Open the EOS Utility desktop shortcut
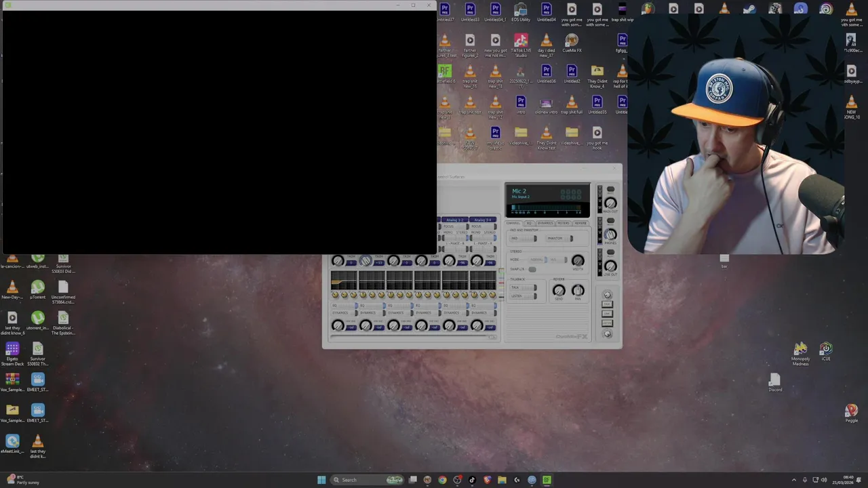The width and height of the screenshot is (868, 488). 521,12
